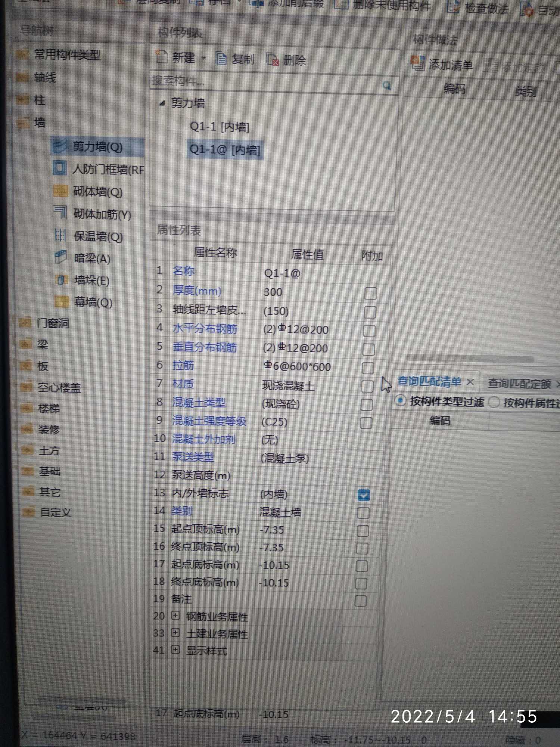Tick the 类别 附加 checkbox

(363, 513)
